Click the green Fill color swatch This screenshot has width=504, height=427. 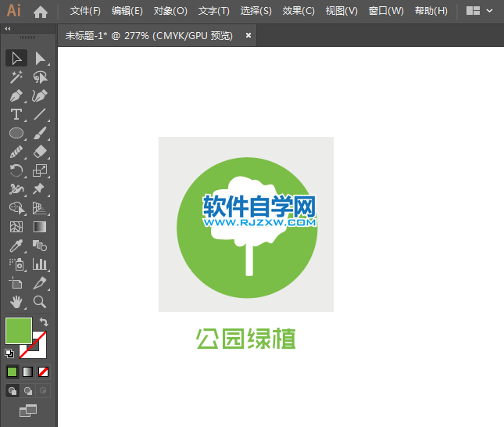(17, 330)
